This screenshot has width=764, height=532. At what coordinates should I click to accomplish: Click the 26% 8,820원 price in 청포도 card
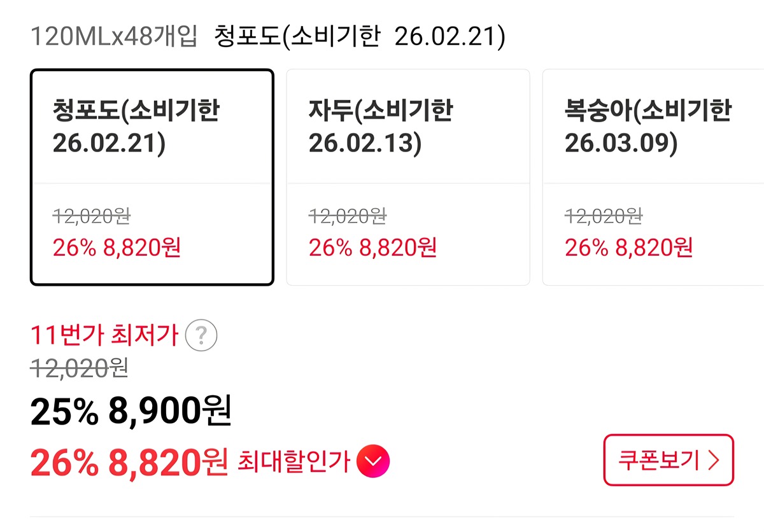117,248
